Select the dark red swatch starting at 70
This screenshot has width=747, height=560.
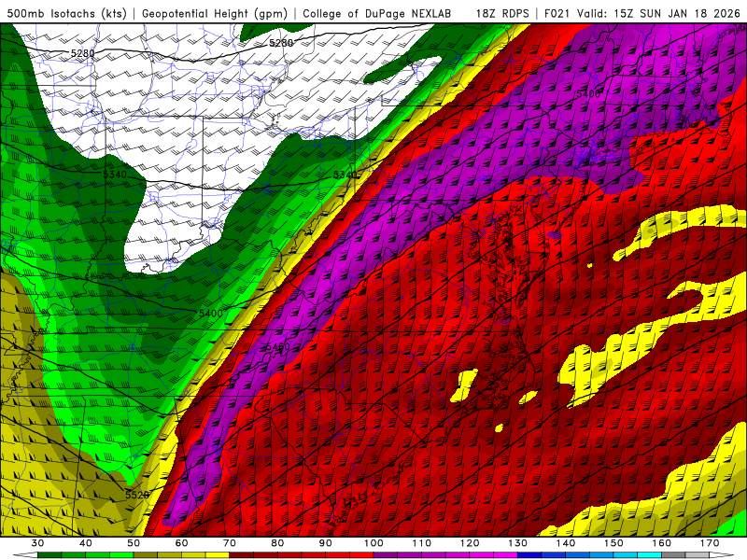pos(242,555)
